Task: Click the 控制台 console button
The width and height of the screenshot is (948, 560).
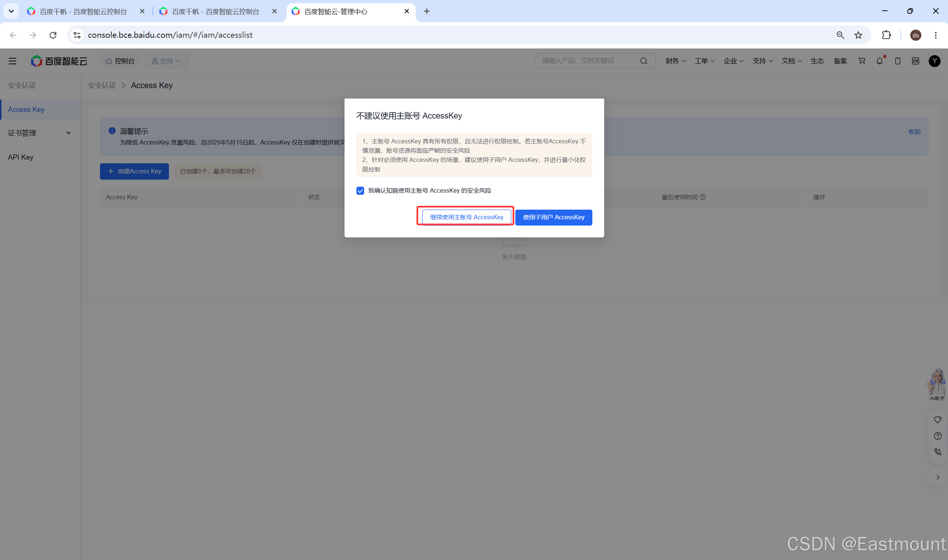Action: [120, 61]
